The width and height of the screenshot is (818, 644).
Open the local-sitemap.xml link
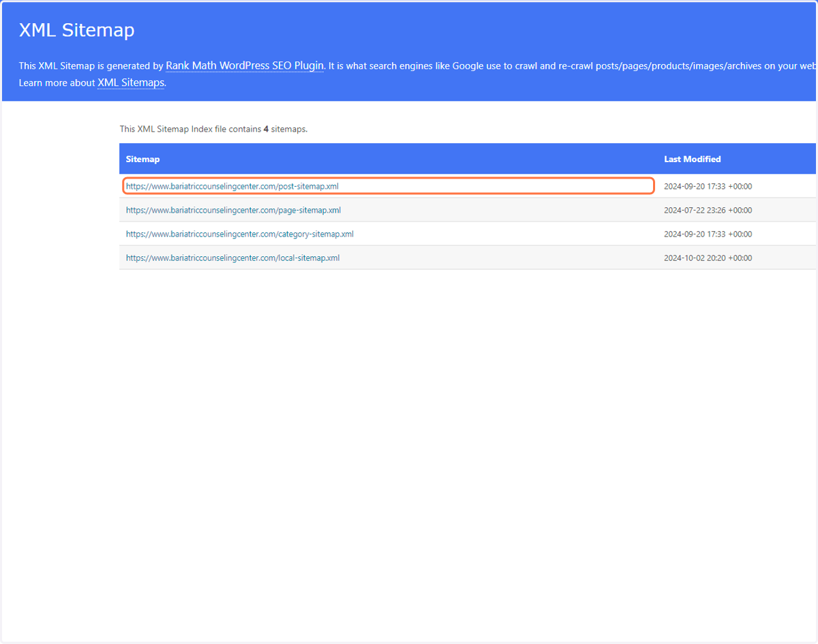click(x=232, y=258)
